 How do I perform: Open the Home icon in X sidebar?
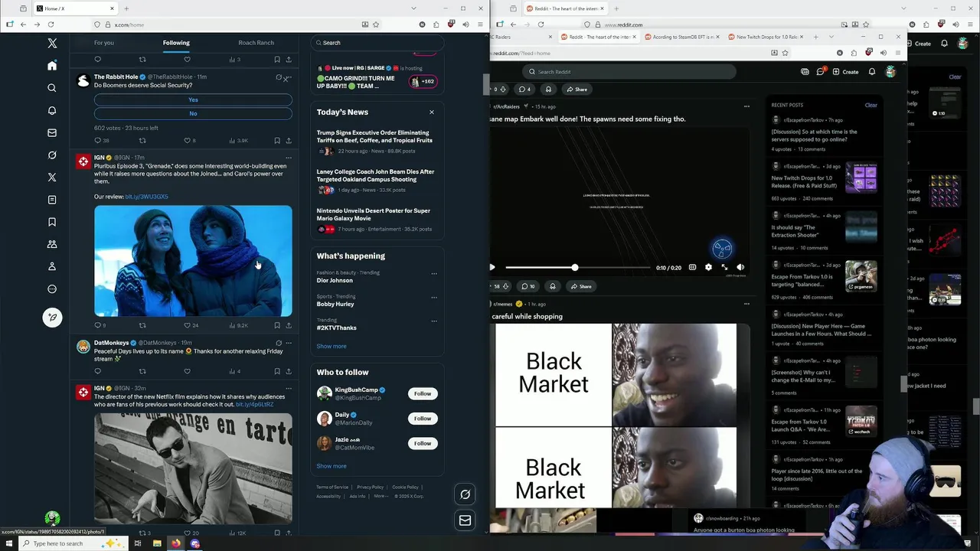(52, 66)
